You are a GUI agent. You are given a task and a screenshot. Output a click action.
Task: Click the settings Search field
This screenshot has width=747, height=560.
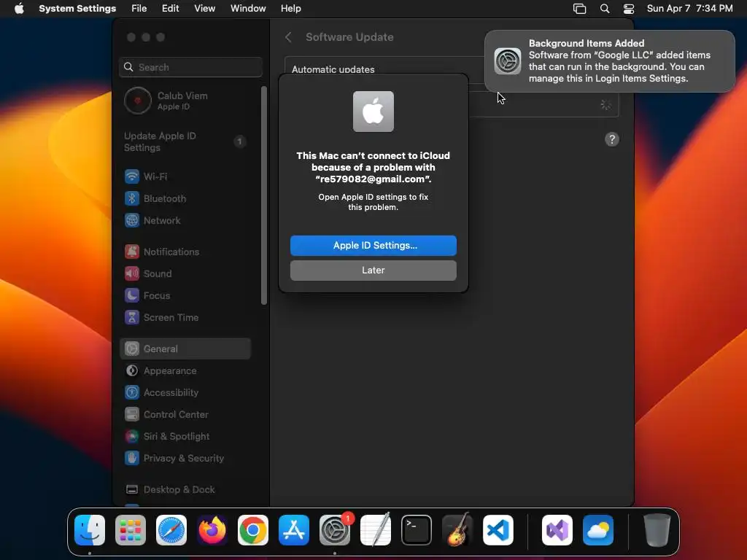point(190,67)
